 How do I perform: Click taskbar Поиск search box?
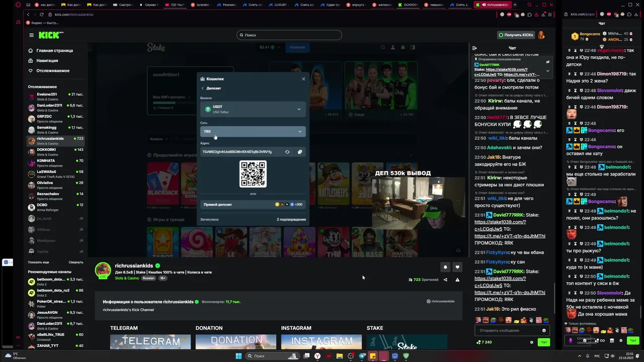272,356
